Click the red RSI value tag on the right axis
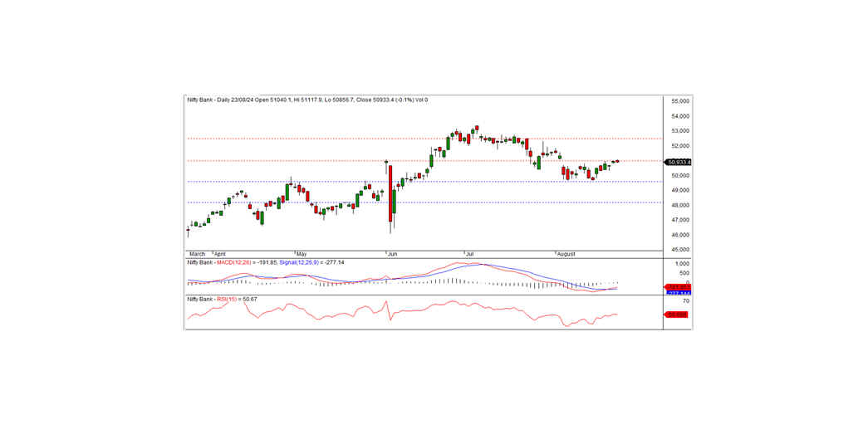Screen dimensions: 868x439 (x=676, y=315)
